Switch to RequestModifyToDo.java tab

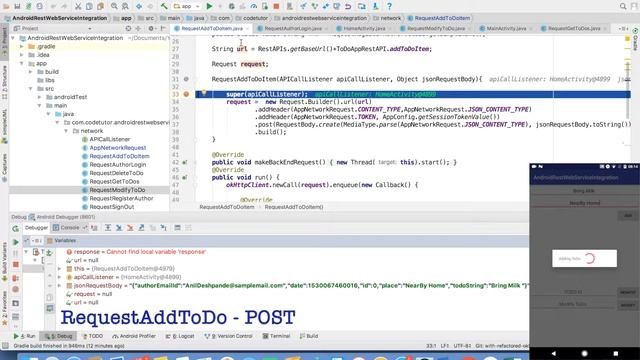click(436, 29)
